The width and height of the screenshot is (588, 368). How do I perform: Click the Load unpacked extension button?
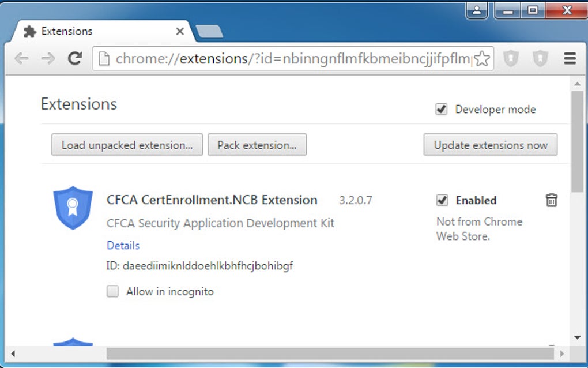click(126, 145)
